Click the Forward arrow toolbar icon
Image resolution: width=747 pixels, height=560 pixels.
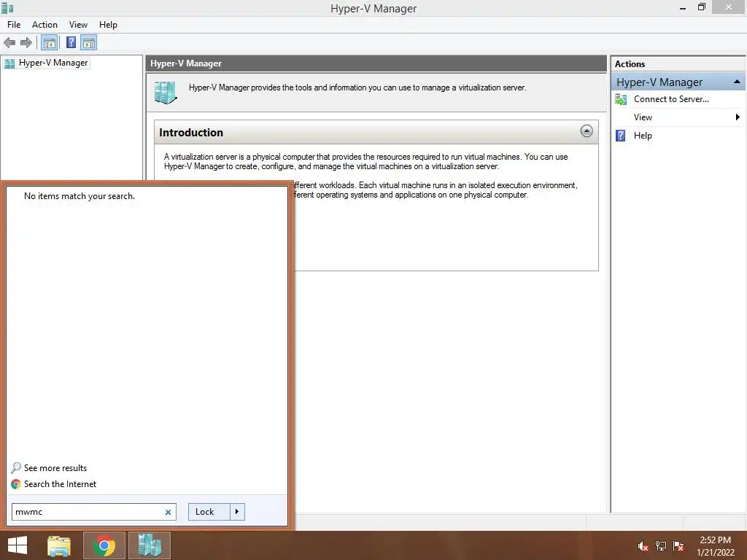(26, 43)
